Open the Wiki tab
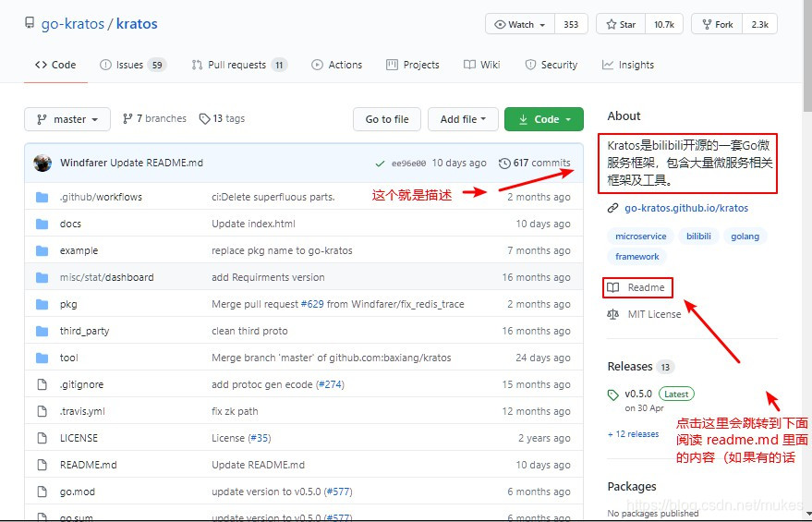Screen dimensions: 812x522 coord(481,65)
